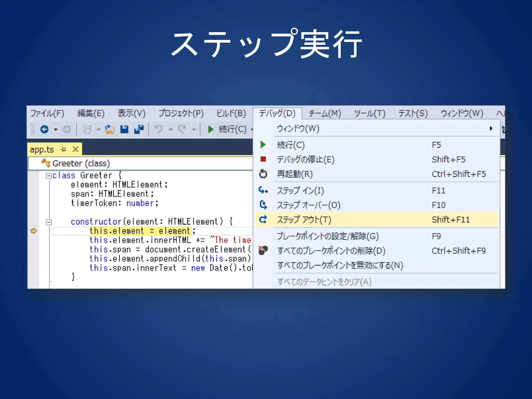Open the Greeter (class) navigation dropdown
This screenshot has width=532, height=399.
coord(140,163)
